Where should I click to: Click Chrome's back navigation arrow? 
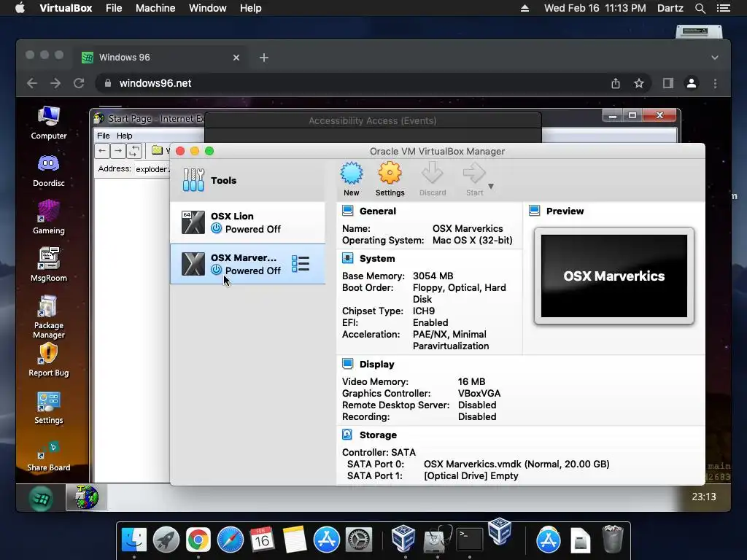pyautogui.click(x=32, y=83)
